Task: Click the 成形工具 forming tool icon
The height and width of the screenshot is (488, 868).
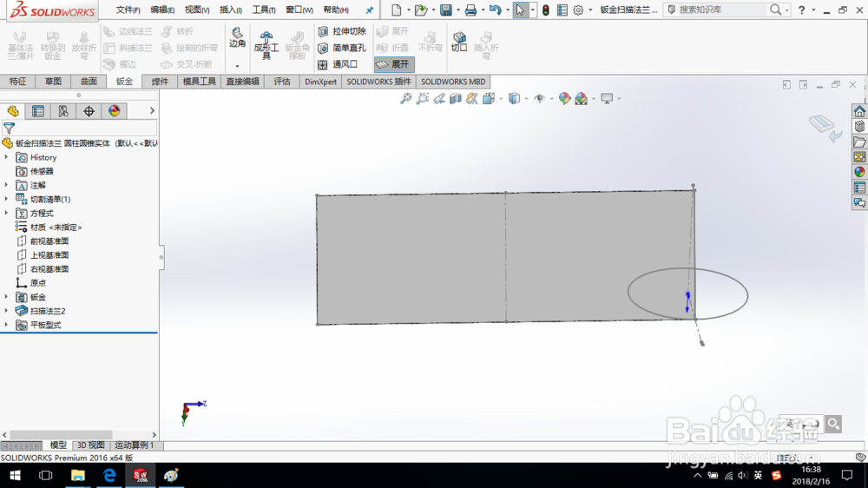Action: pyautogui.click(x=266, y=45)
